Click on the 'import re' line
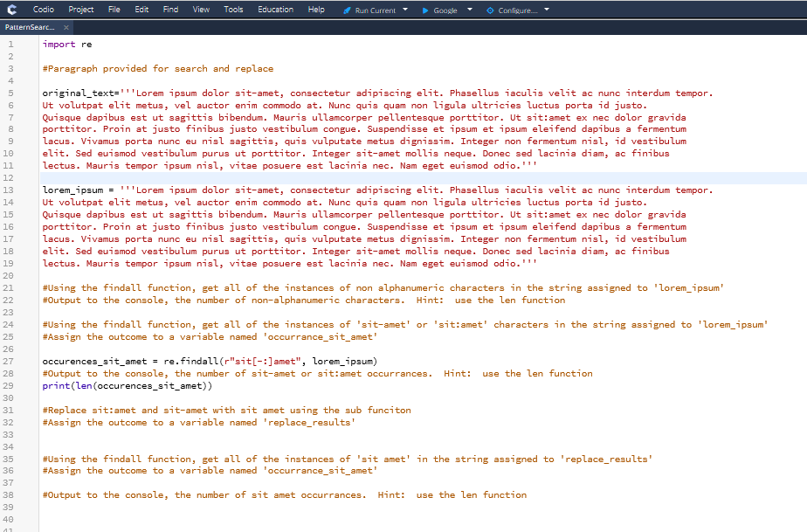This screenshot has width=807, height=532. coord(67,45)
